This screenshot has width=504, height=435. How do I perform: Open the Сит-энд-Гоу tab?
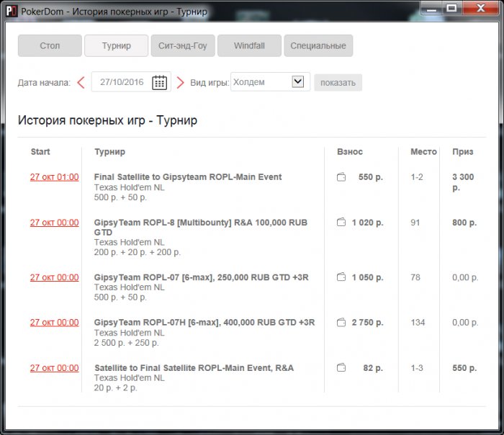click(183, 45)
